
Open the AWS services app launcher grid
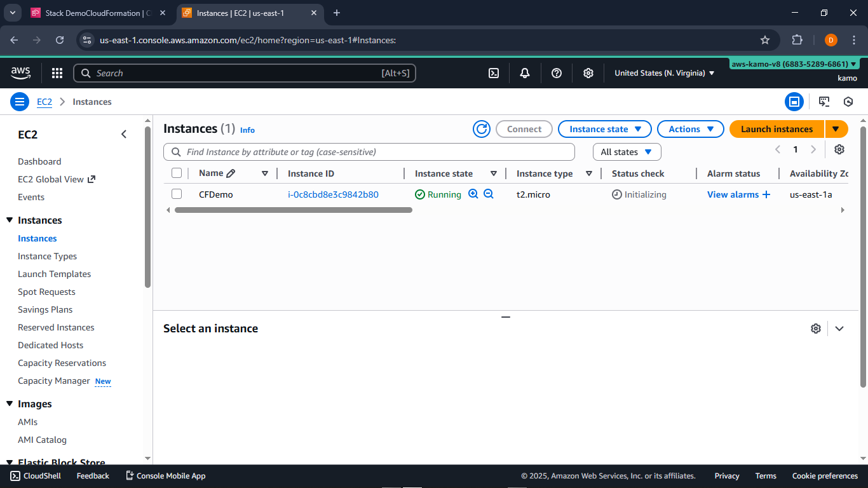tap(57, 73)
